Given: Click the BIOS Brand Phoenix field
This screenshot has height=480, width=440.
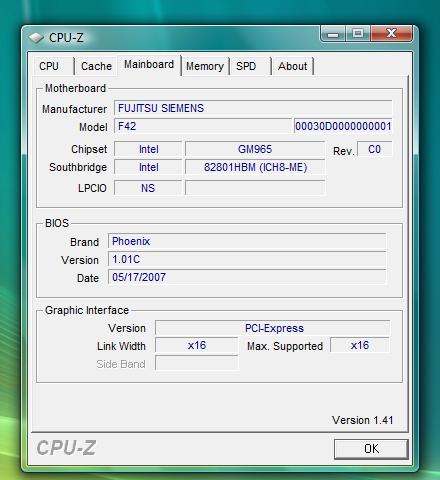Looking at the screenshot, I should (x=247, y=241).
